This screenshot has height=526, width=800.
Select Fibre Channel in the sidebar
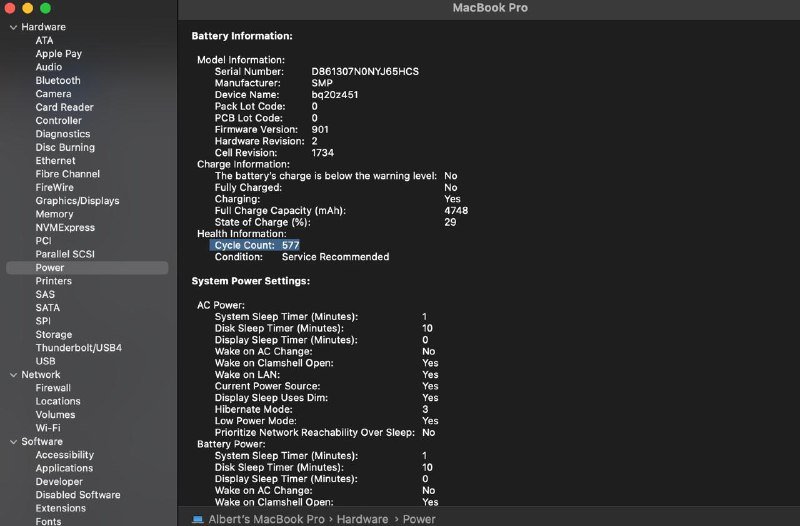(68, 174)
